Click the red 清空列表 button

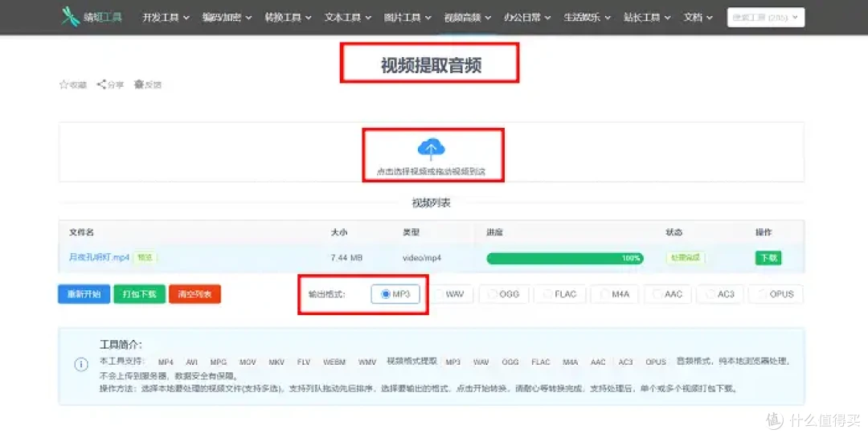[x=194, y=294]
